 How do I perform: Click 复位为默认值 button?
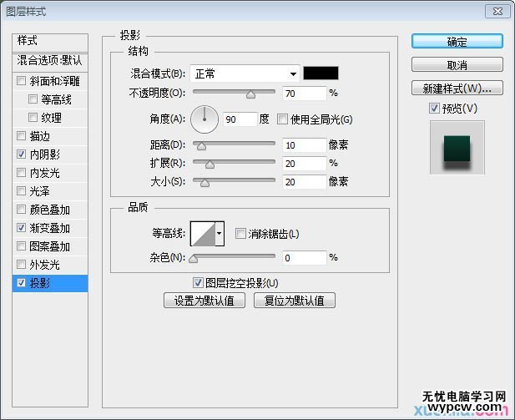coord(295,301)
